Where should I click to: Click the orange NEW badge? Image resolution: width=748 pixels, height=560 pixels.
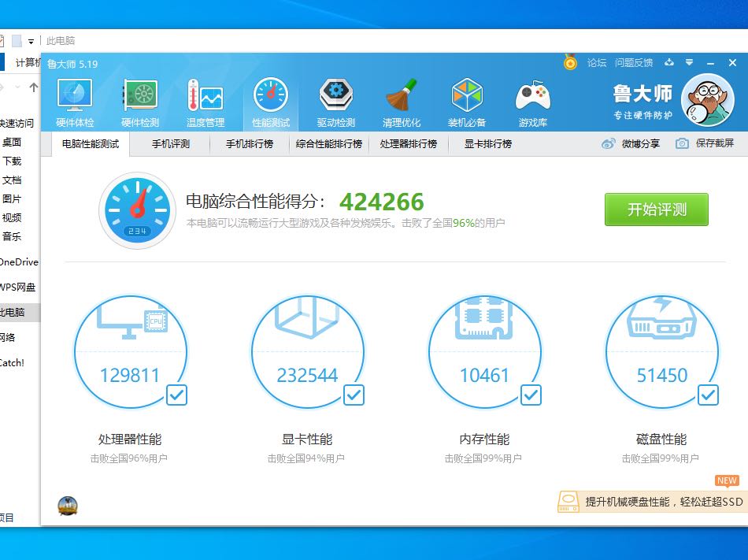tap(727, 480)
